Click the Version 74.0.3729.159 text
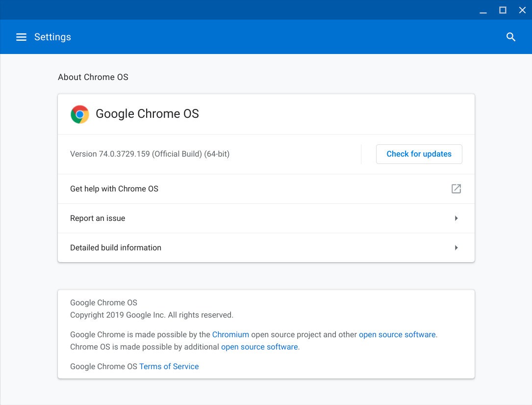The width and height of the screenshot is (532, 405). [x=150, y=154]
